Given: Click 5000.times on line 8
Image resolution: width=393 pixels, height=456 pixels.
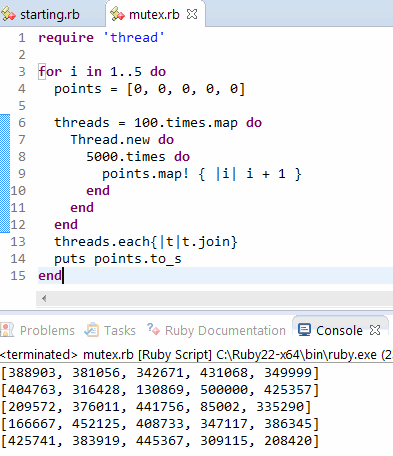Looking at the screenshot, I should (x=126, y=157).
